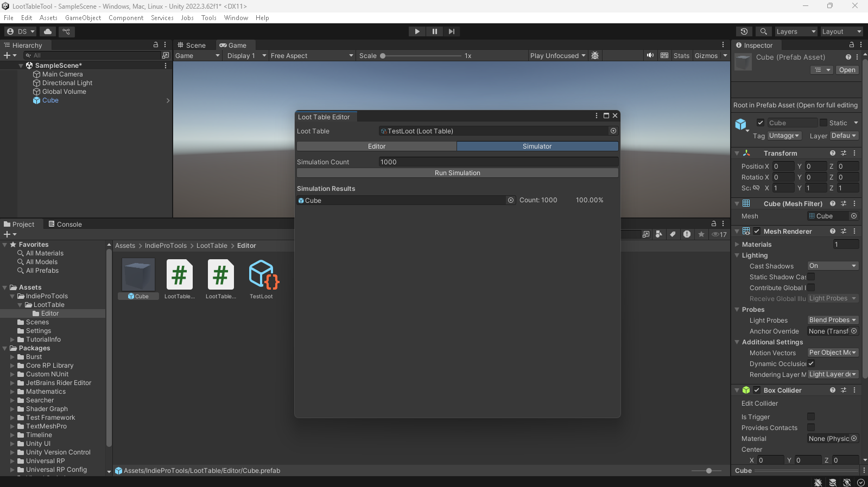Screen dimensions: 868x487
Task: Enable the Static Shadow Caster checkbox
Action: coord(811,277)
